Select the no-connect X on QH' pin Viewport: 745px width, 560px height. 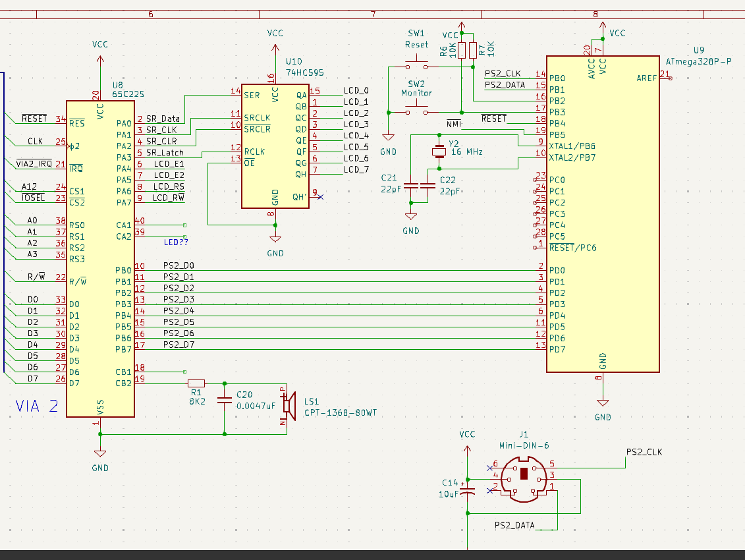[321, 197]
